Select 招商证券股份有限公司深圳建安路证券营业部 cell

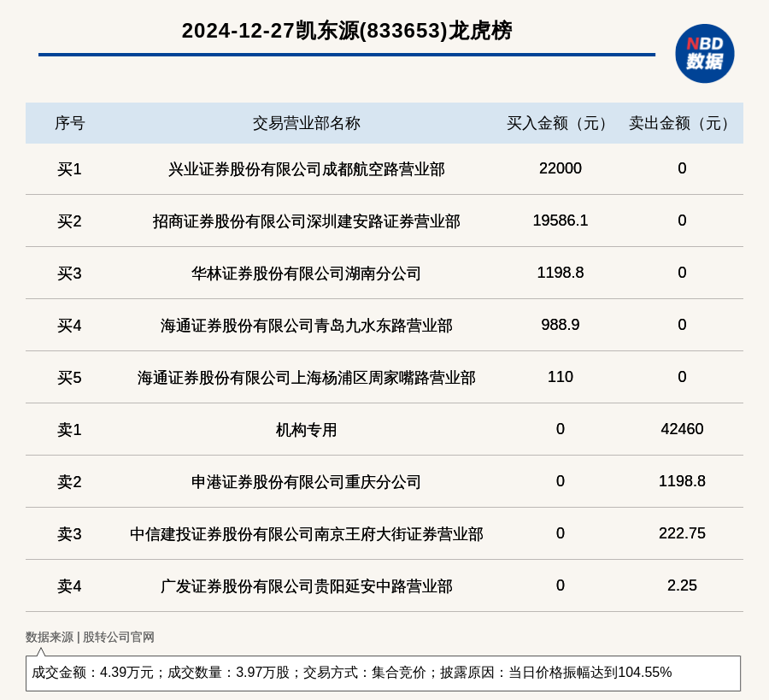click(307, 221)
